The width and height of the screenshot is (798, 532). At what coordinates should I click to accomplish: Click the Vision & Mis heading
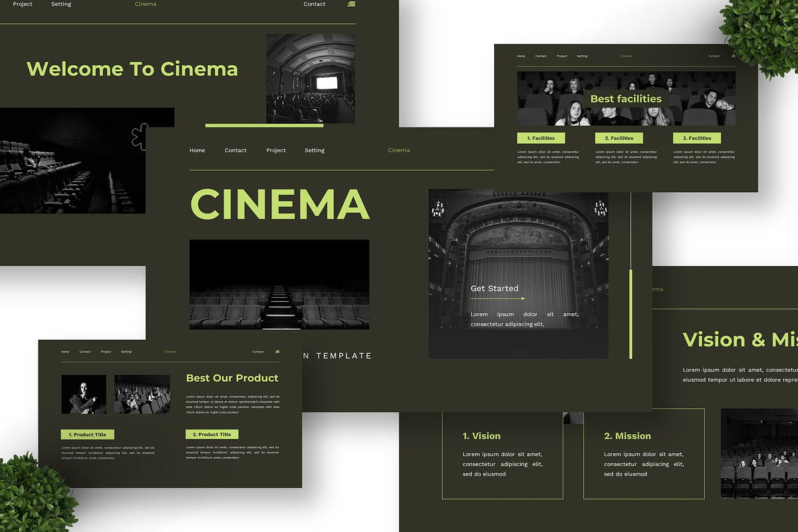740,340
